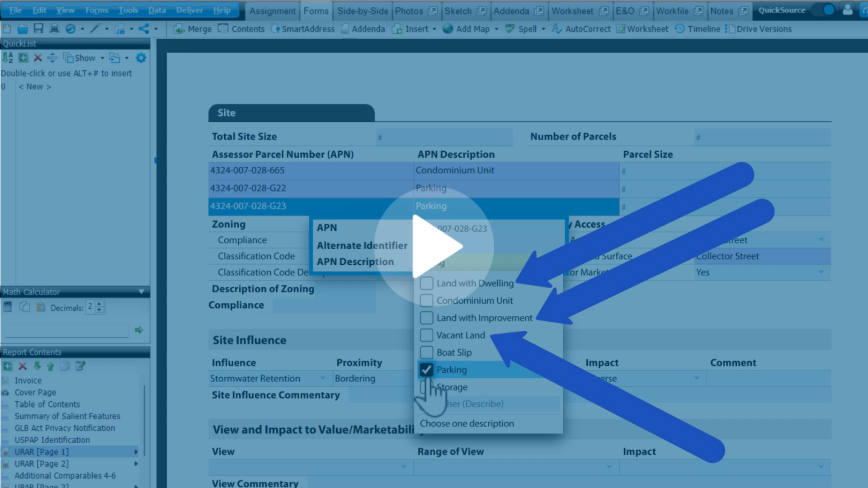The height and width of the screenshot is (488, 868).
Task: Click the Total Site Size input field
Action: [444, 137]
